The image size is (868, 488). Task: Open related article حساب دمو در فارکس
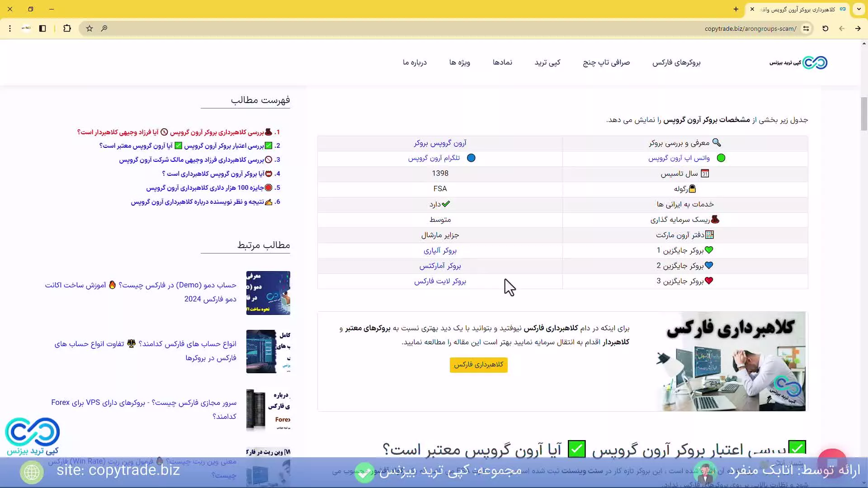141,292
